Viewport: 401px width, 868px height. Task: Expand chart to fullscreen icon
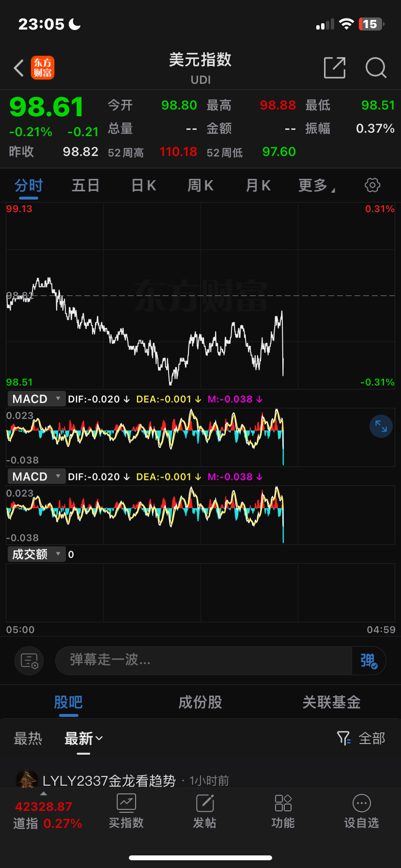pyautogui.click(x=381, y=426)
